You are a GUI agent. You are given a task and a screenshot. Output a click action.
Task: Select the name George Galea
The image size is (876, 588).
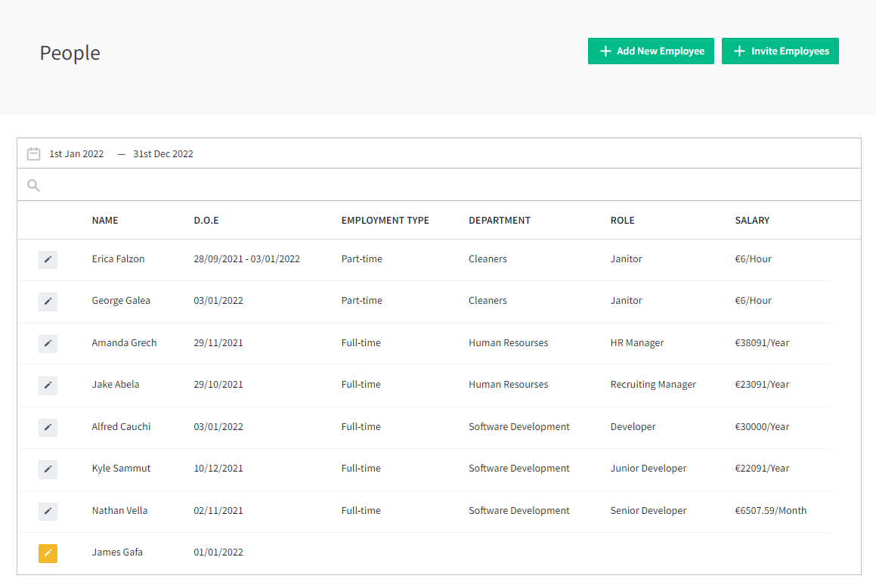(121, 300)
